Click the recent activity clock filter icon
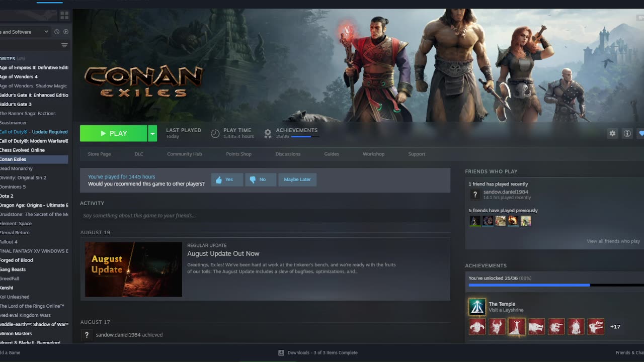Screen dimensions: 644x362 [x=57, y=32]
